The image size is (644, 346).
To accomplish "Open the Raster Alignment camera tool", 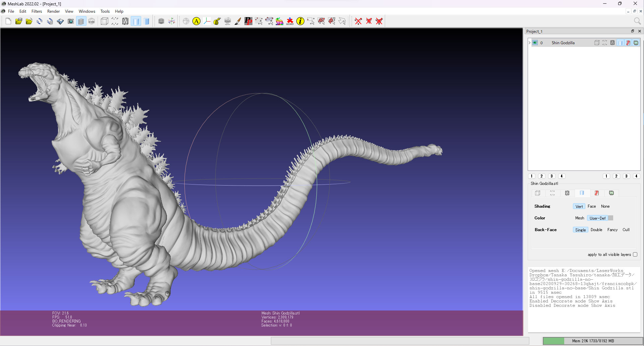I will pos(228,21).
